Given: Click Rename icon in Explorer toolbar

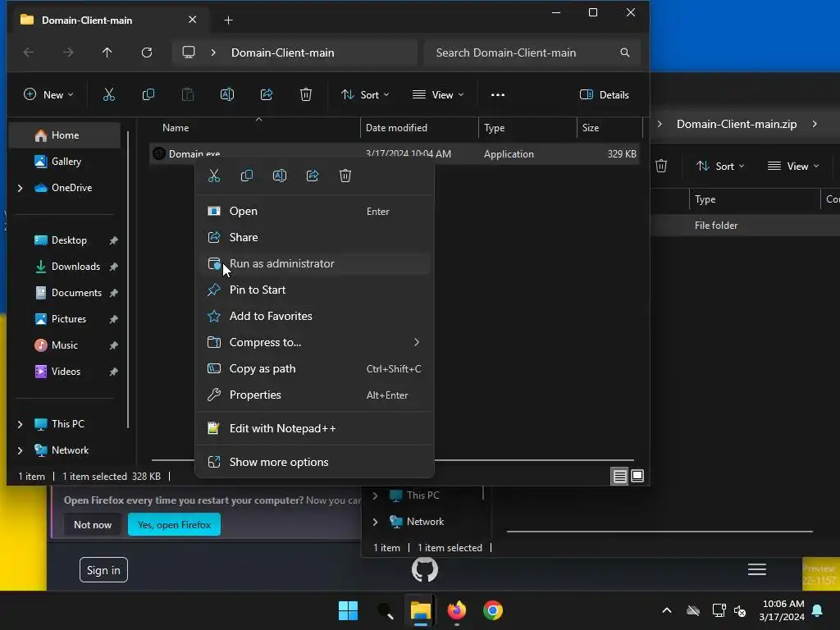Looking at the screenshot, I should (x=227, y=95).
